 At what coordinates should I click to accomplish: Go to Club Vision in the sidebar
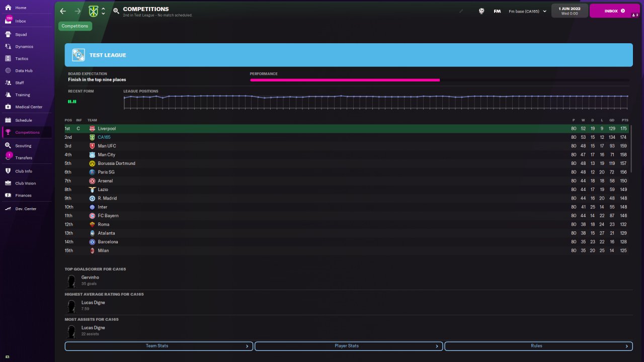[x=26, y=184]
